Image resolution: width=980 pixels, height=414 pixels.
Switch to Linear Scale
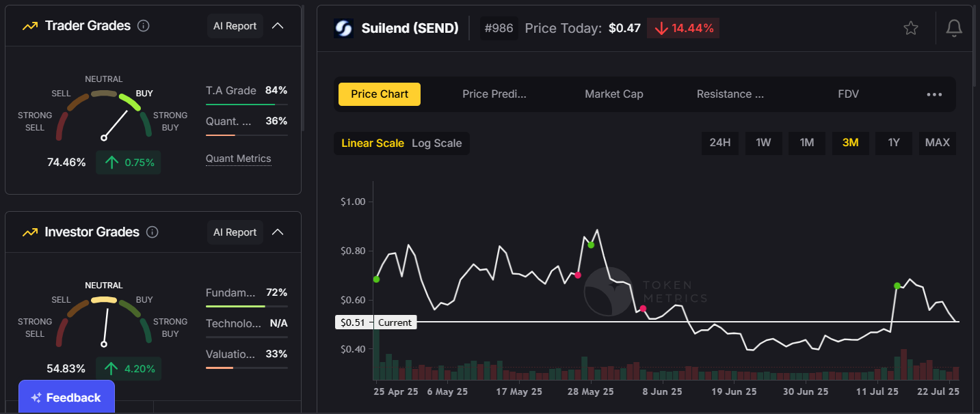tap(373, 143)
